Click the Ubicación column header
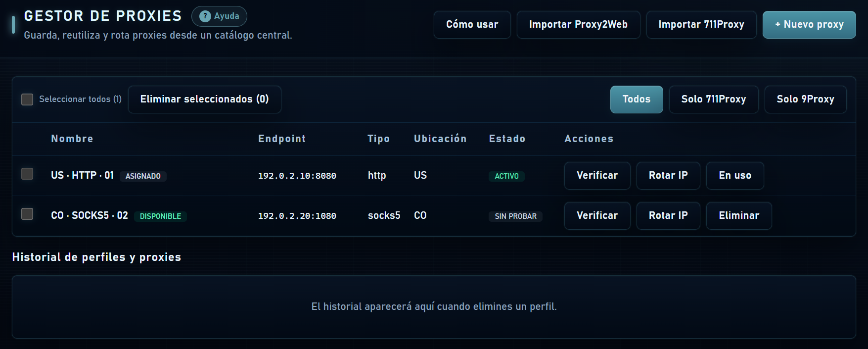 tap(440, 139)
